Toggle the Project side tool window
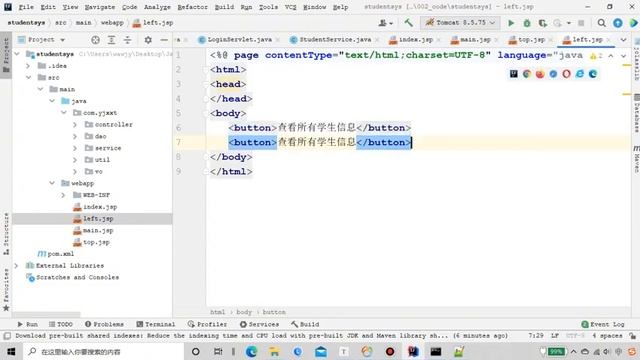This screenshot has height=360, width=640. (6, 55)
